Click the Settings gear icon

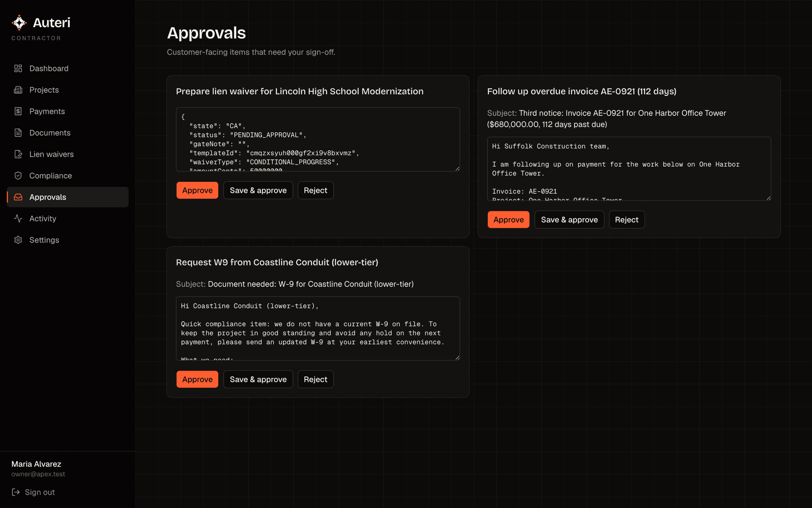(18, 240)
